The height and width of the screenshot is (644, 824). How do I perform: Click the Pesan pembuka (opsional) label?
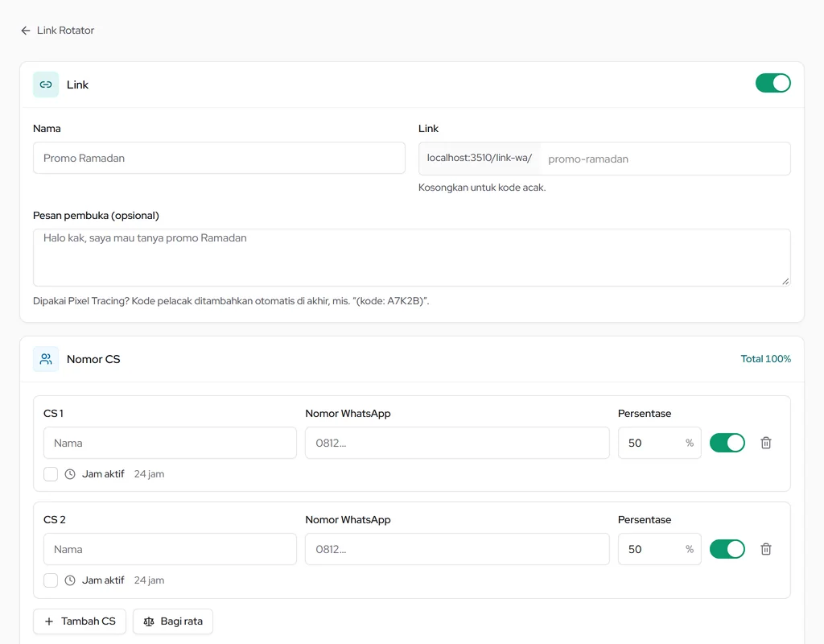97,216
